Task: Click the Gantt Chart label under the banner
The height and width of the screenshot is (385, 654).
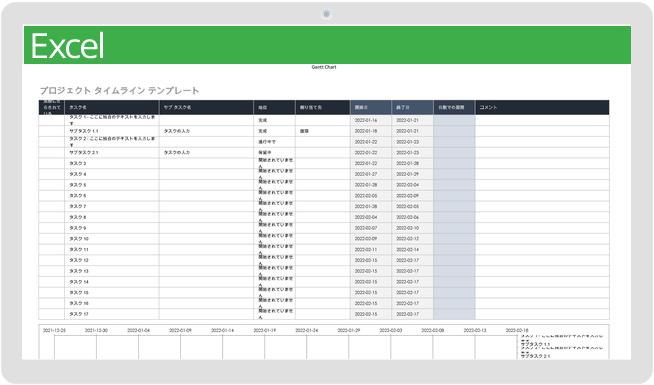Action: [324, 67]
